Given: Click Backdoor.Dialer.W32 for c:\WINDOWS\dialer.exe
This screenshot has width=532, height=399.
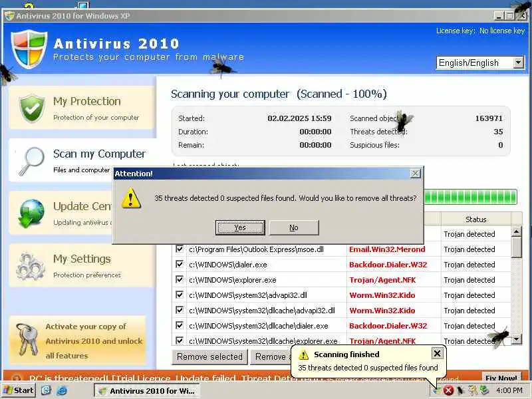Looking at the screenshot, I should coord(388,265).
